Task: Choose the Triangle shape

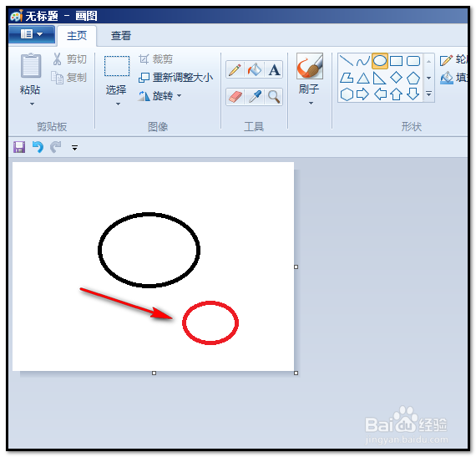Action: [363, 78]
